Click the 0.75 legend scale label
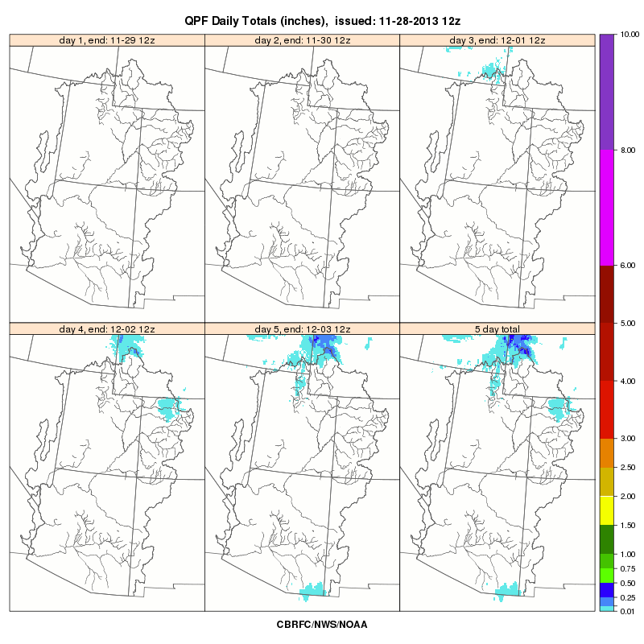644x644 pixels. (628, 568)
